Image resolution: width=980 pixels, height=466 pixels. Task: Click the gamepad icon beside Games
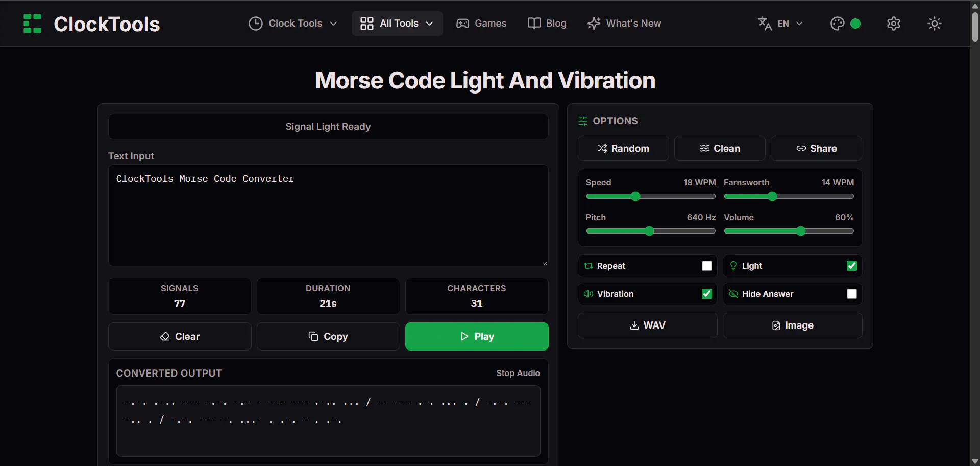tap(462, 24)
